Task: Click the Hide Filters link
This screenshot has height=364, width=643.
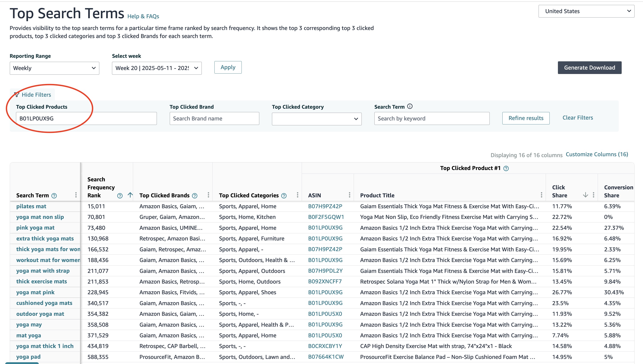Action: pyautogui.click(x=36, y=95)
